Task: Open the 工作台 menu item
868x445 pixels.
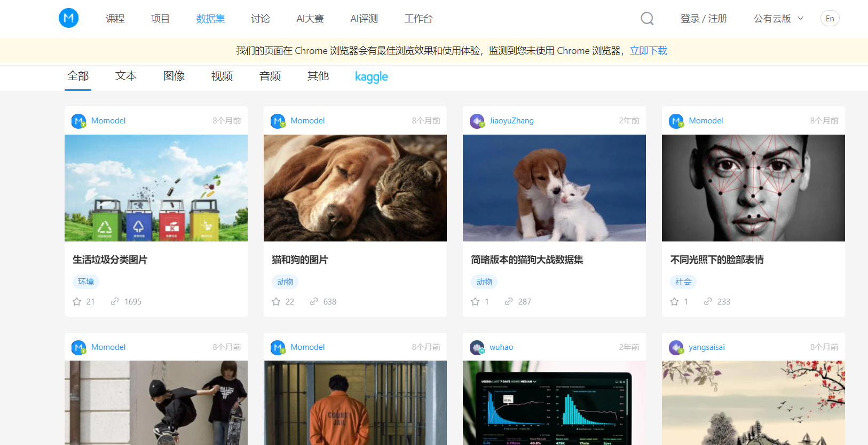Action: tap(419, 19)
